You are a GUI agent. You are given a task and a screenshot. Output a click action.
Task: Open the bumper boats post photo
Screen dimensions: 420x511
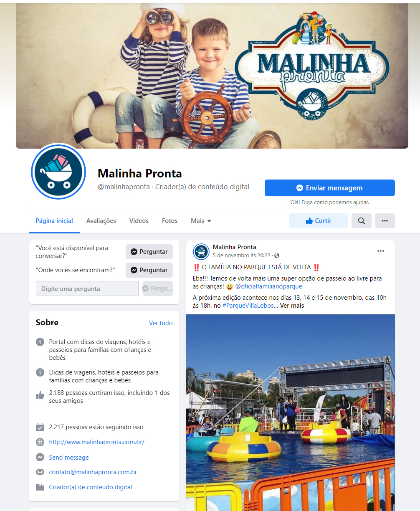click(x=291, y=412)
